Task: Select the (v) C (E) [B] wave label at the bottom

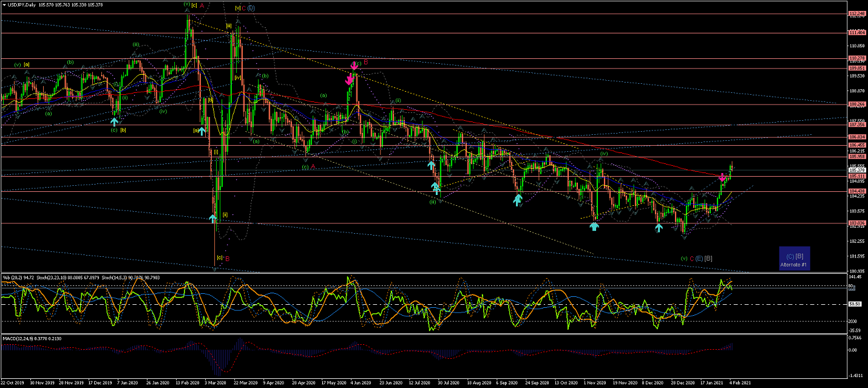Action: (697, 258)
